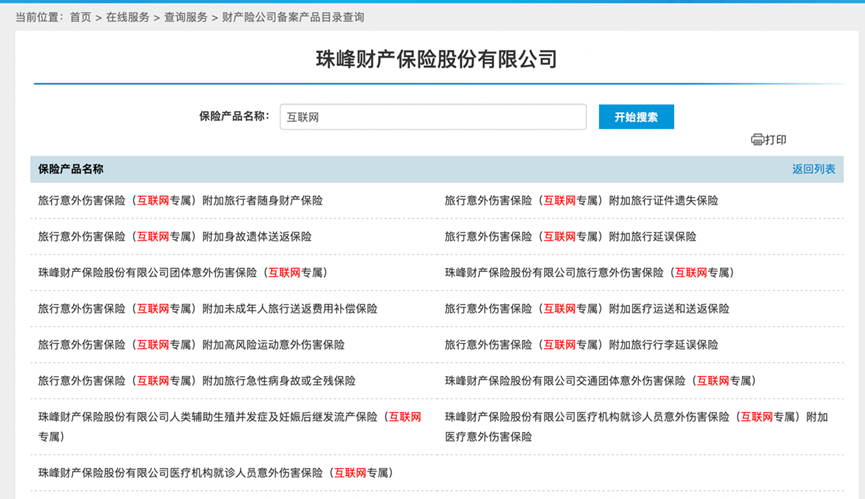The height and width of the screenshot is (499, 865).
Task: Open 查询服务 breadcrumb link
Action: click(x=186, y=18)
